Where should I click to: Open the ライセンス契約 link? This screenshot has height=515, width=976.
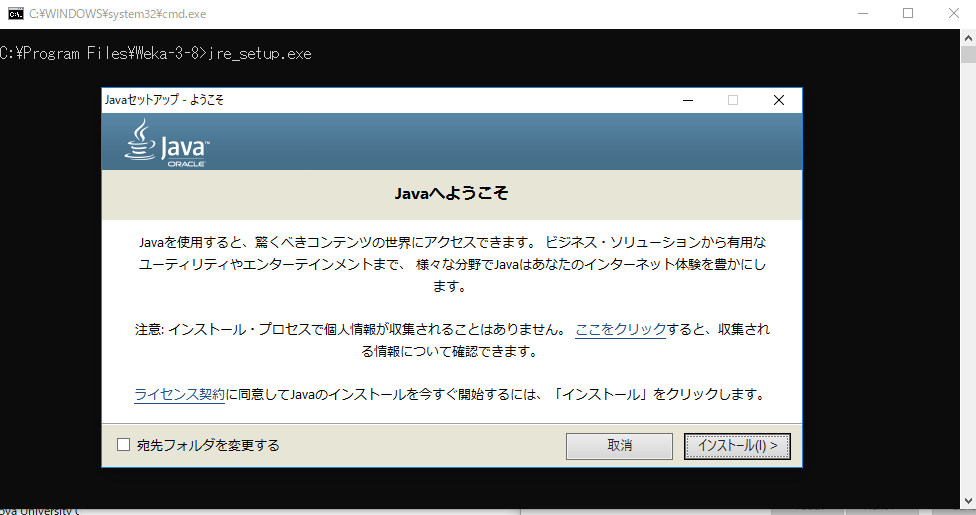click(179, 395)
